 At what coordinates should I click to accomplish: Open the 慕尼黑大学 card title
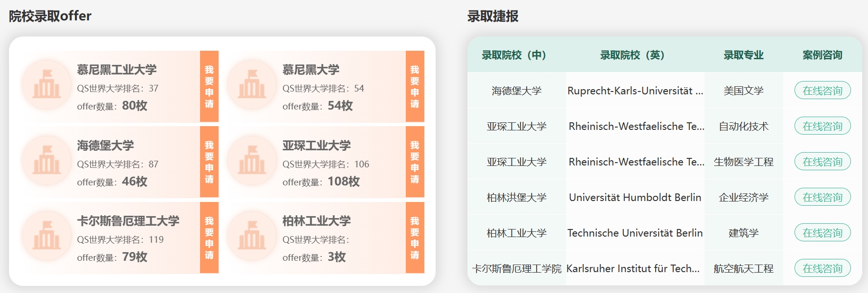coord(311,70)
